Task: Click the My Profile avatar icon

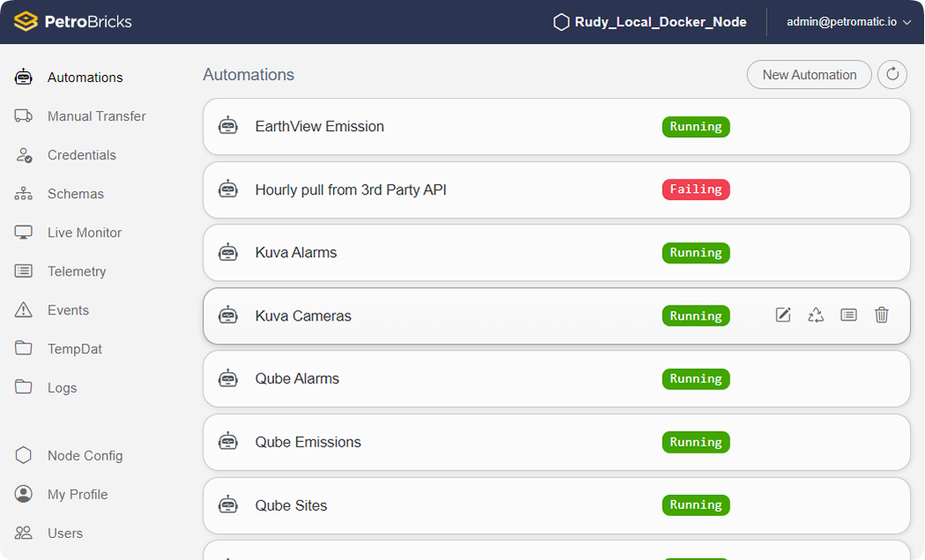Action: (24, 494)
